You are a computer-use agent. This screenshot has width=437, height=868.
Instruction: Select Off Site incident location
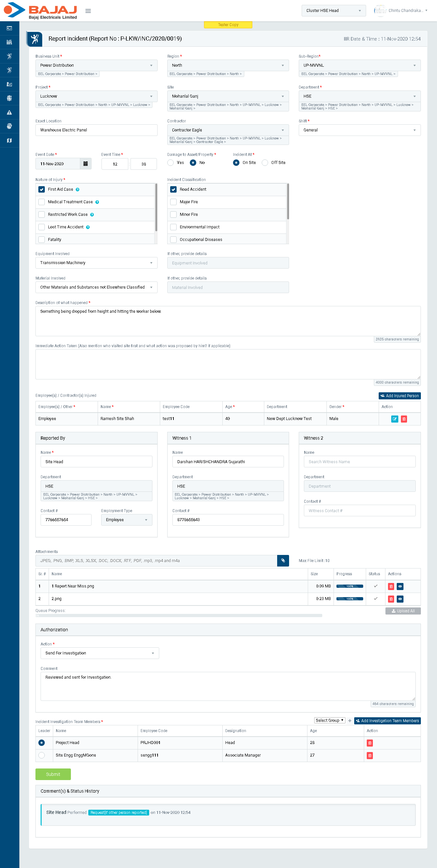(x=265, y=163)
